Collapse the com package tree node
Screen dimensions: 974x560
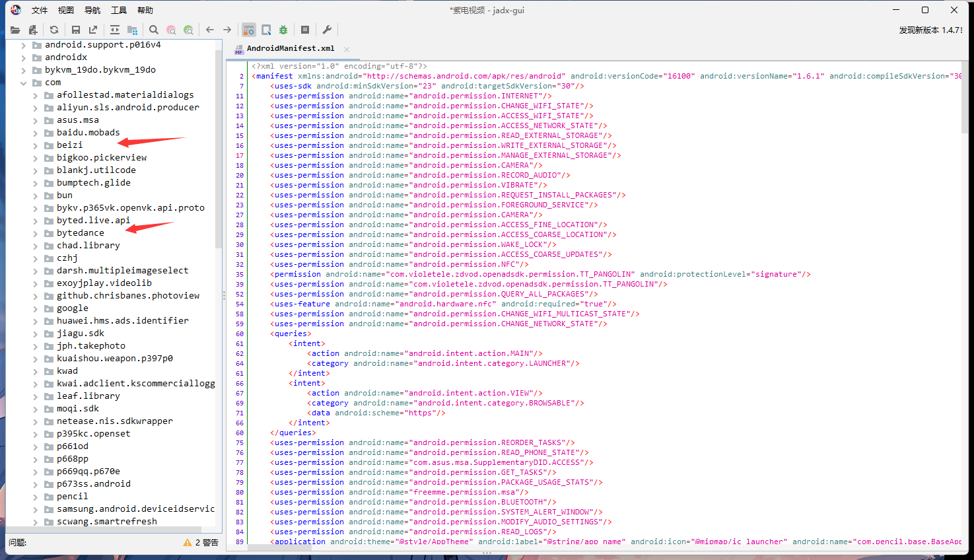[24, 83]
